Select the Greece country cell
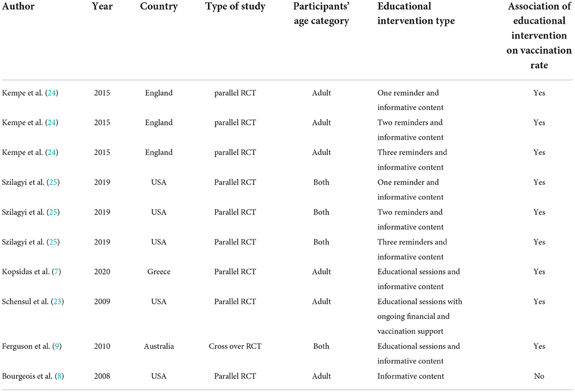The width and height of the screenshot is (575, 392). [159, 272]
